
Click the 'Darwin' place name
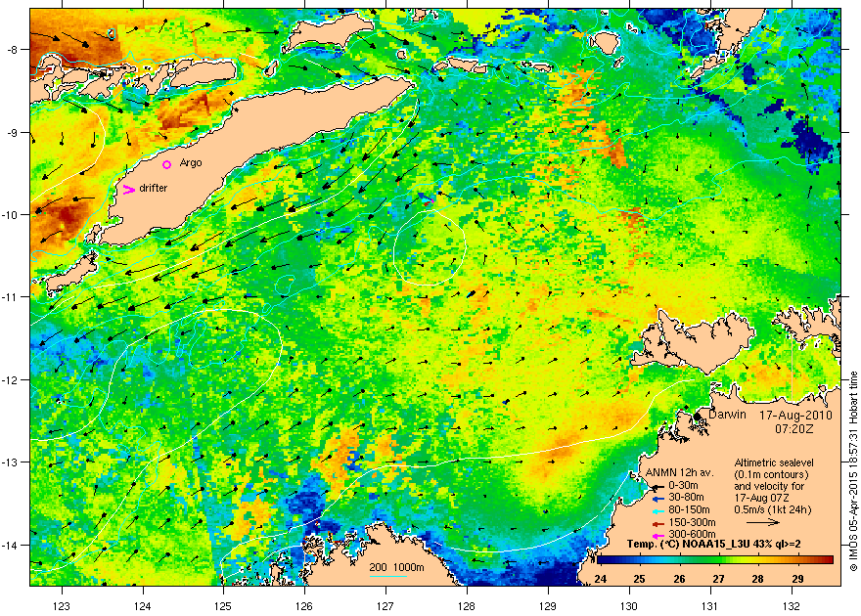[x=727, y=415]
